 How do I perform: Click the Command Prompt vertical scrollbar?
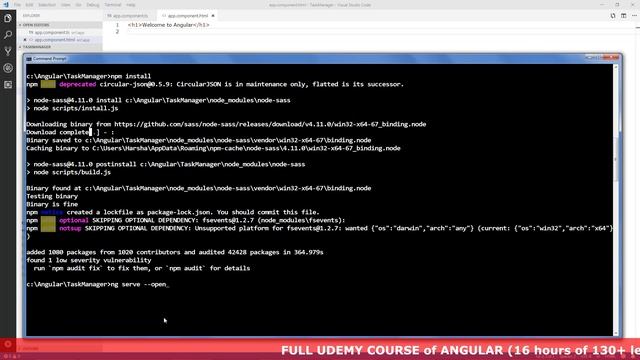click(616, 200)
